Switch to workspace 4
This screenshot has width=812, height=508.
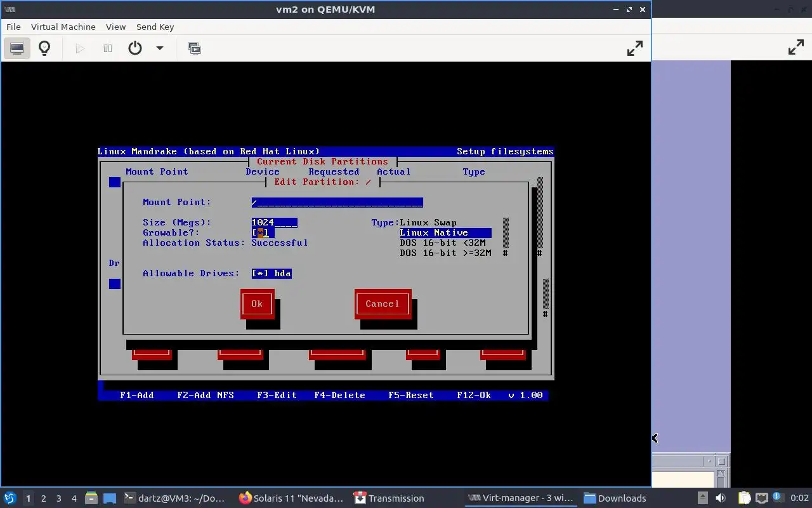(x=74, y=498)
